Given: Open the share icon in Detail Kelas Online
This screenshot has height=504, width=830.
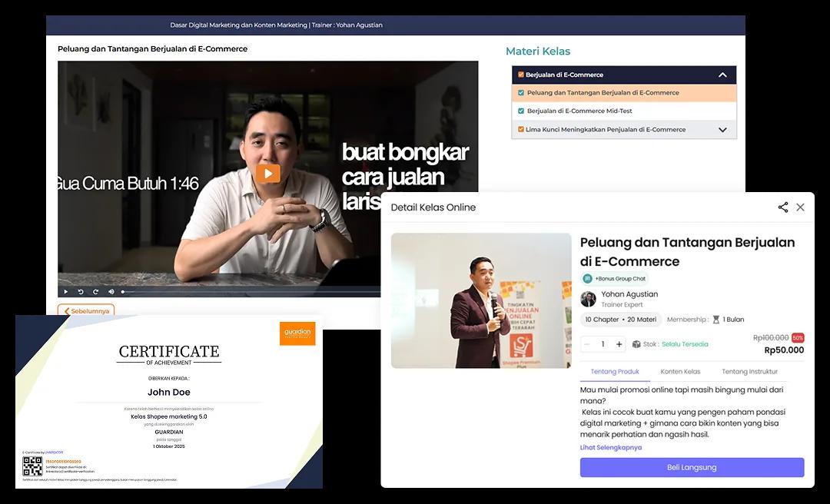Looking at the screenshot, I should (x=782, y=207).
